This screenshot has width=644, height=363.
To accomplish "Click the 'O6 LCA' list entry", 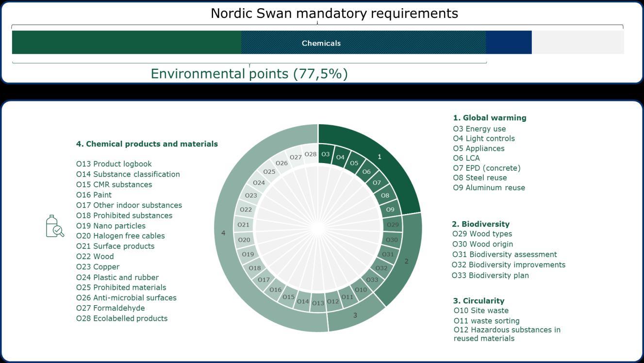I will tap(466, 158).
